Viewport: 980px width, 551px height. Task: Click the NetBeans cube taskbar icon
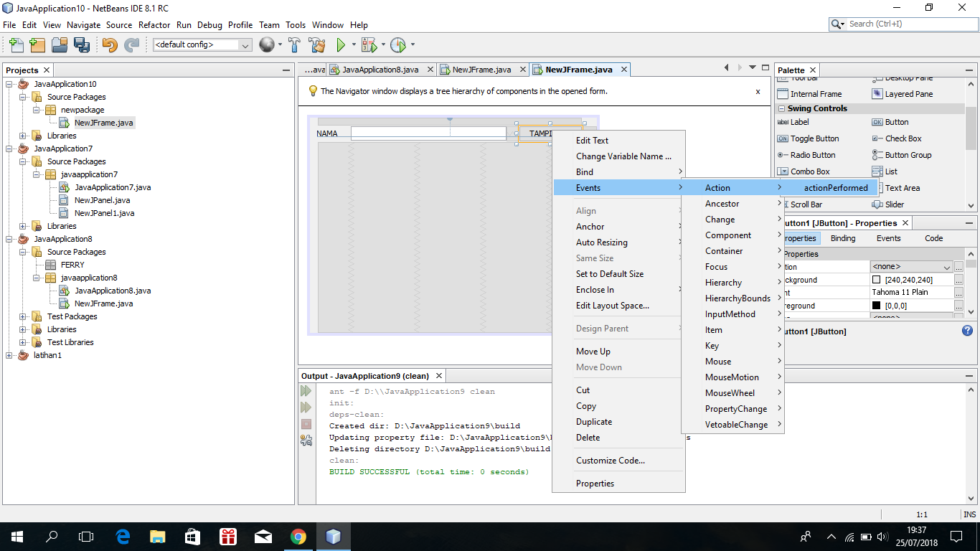[x=333, y=537]
